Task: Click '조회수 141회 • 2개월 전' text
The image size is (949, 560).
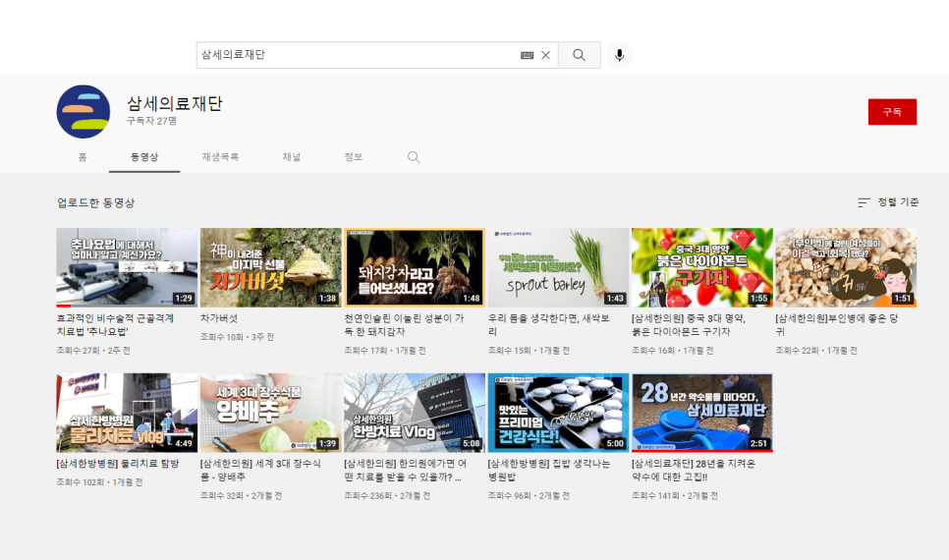Action: coord(674,496)
